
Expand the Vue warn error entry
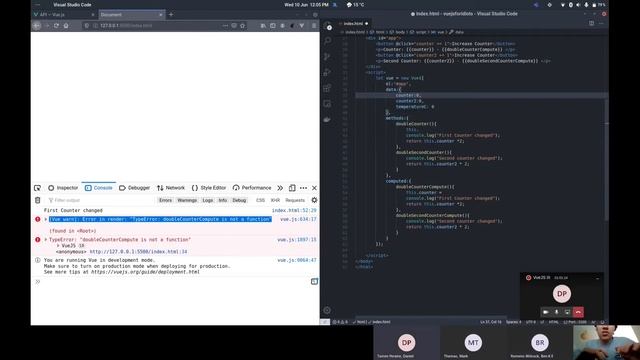pyautogui.click(x=46, y=219)
